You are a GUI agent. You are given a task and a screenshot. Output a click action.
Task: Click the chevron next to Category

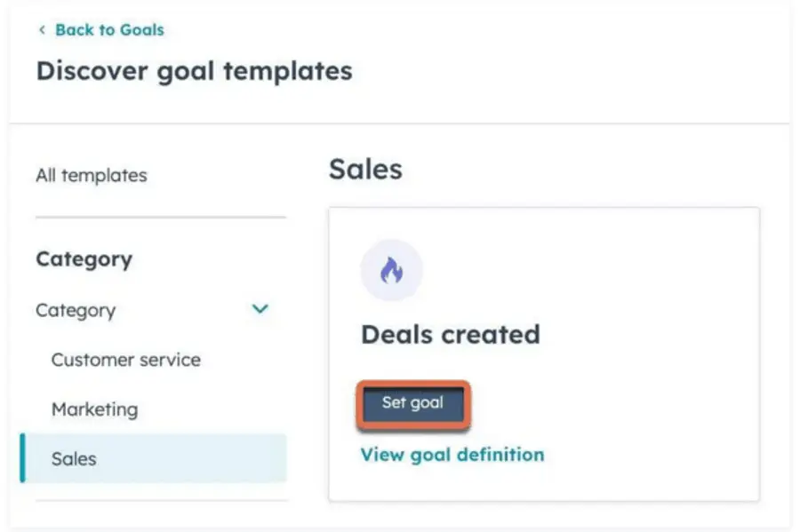point(260,309)
